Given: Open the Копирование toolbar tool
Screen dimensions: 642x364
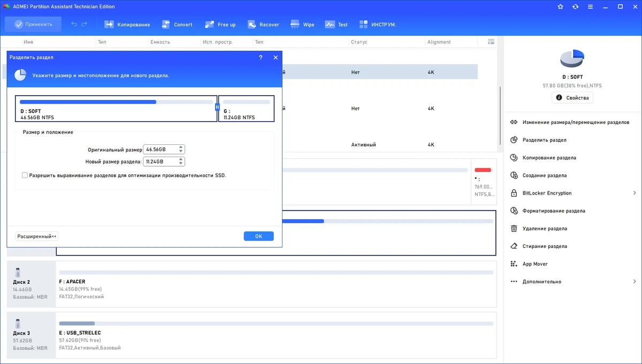Looking at the screenshot, I should (x=127, y=25).
